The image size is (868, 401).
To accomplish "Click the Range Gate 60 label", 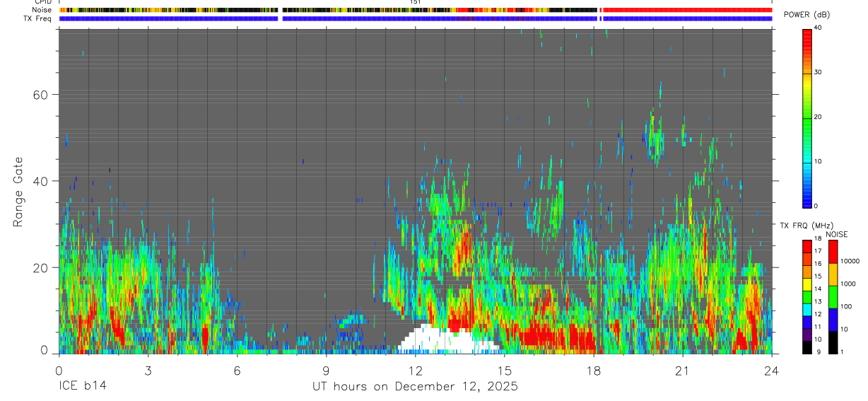I will [x=40, y=94].
